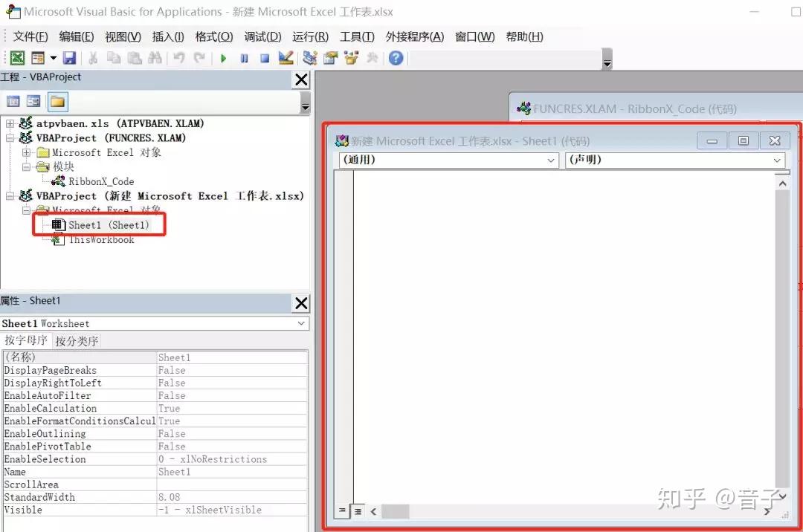Open the 外接程序(A) menu
Image resolution: width=803 pixels, height=532 pixels.
click(415, 37)
